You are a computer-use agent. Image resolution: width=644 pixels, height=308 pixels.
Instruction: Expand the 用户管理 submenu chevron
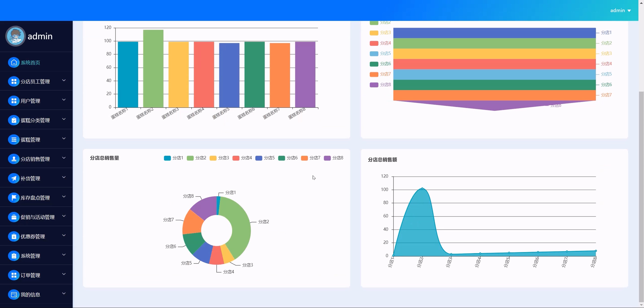point(64,100)
